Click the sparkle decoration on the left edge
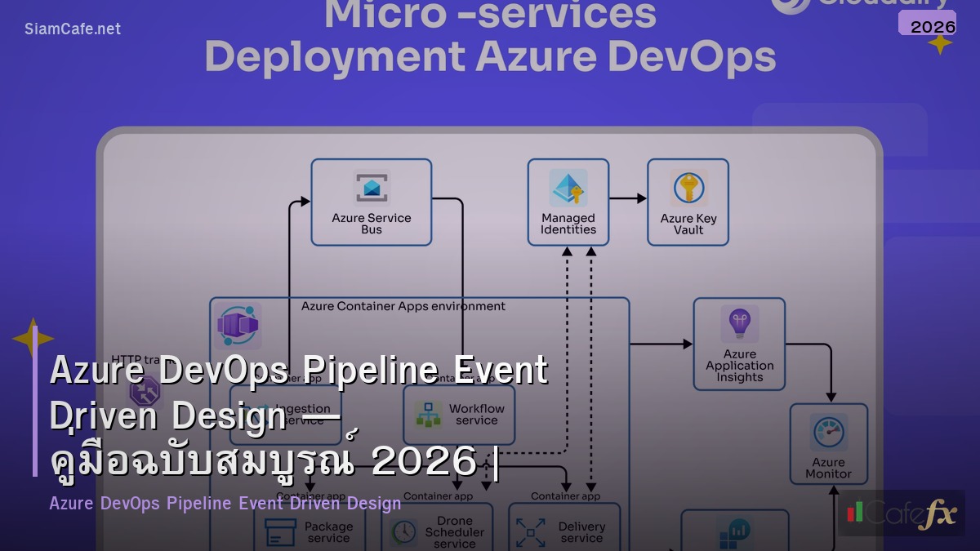Image resolution: width=980 pixels, height=551 pixels. tap(33, 337)
